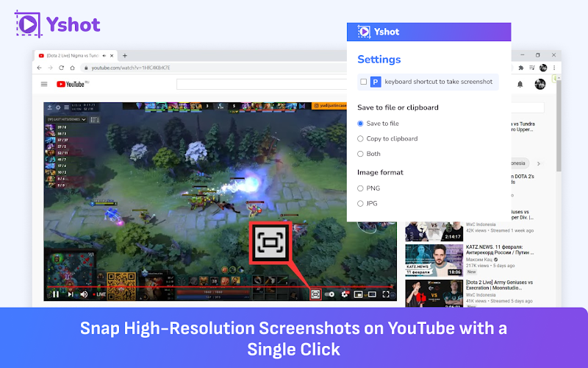This screenshot has height=368, width=588.
Task: Click the Yshot screenshot button in player controls
Action: (315, 294)
